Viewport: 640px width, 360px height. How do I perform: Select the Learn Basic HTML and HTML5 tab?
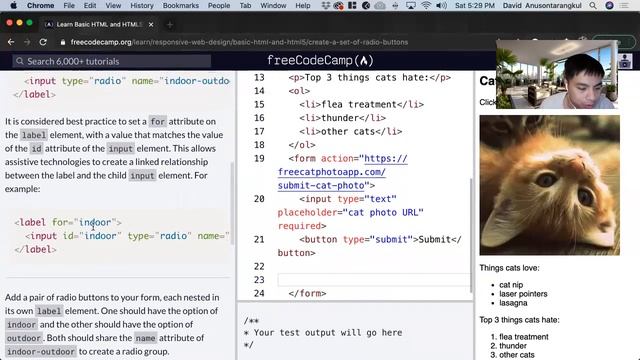point(98,24)
